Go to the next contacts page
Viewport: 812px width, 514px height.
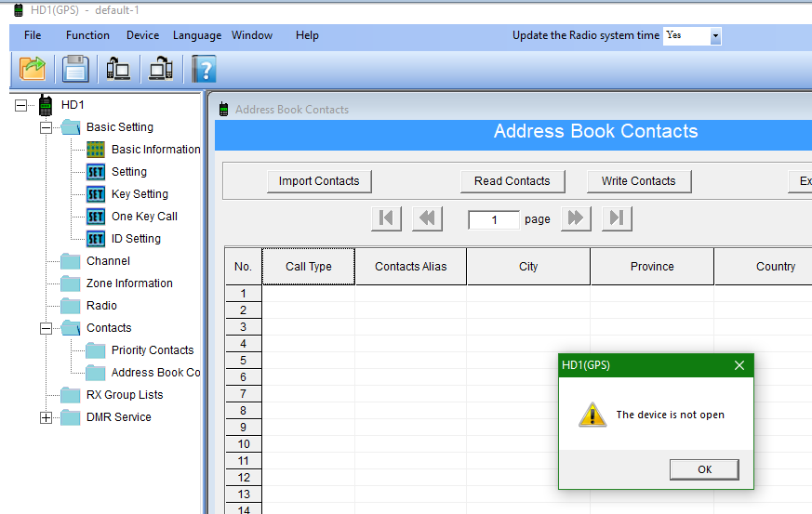(x=576, y=218)
